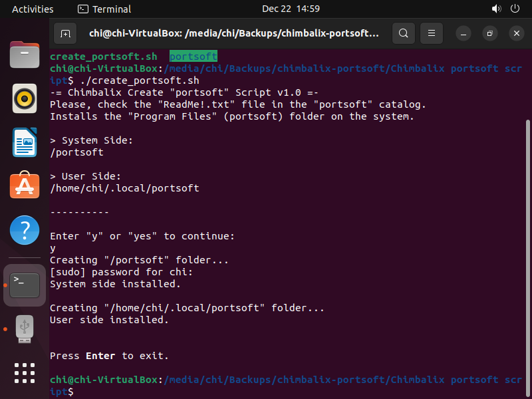Minimize the terminal window
532x399 pixels.
coord(465,33)
